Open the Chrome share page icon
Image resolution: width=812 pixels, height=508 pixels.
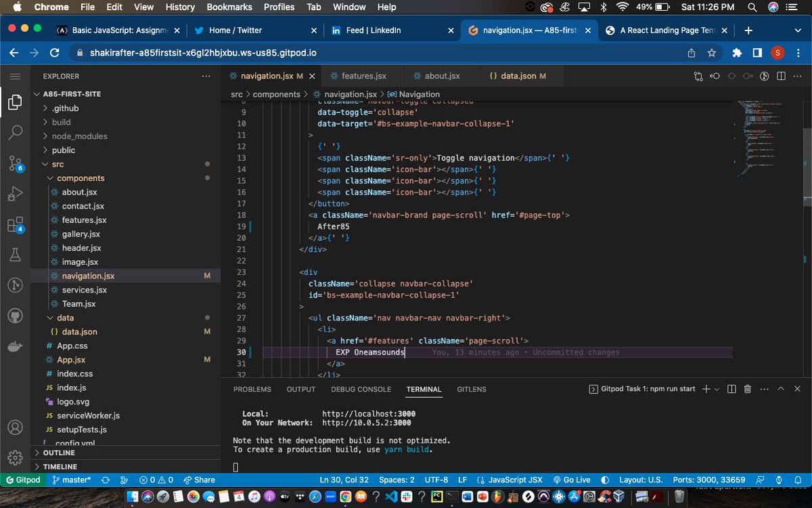[x=691, y=53]
